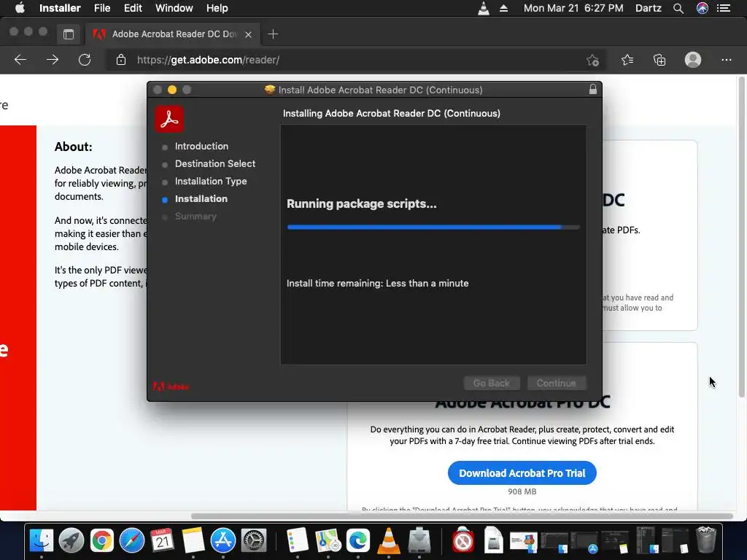This screenshot has height=560, width=747.
Task: Open System Preferences from the dock
Action: pos(253,540)
